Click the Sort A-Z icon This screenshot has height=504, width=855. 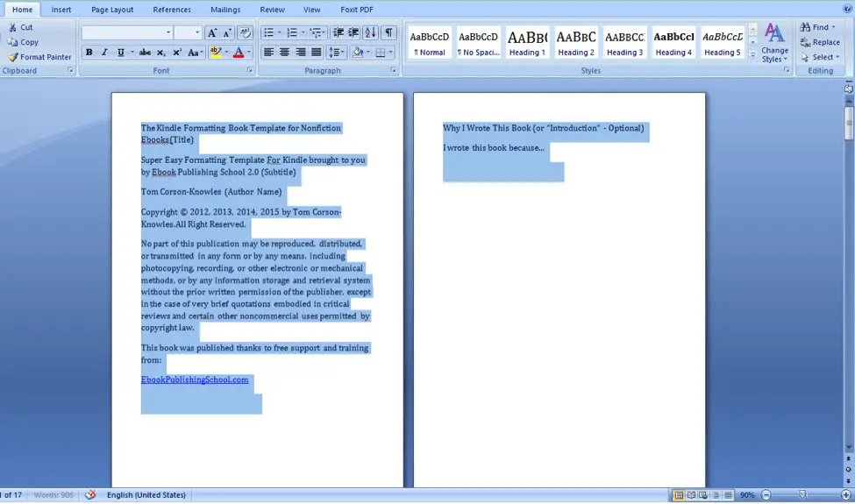coord(370,32)
